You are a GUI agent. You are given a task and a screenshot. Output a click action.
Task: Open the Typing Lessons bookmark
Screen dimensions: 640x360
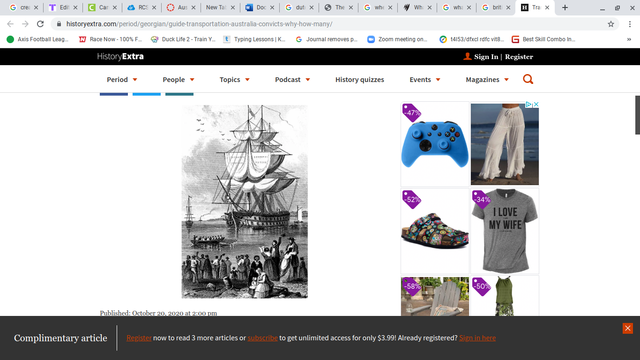point(254,39)
